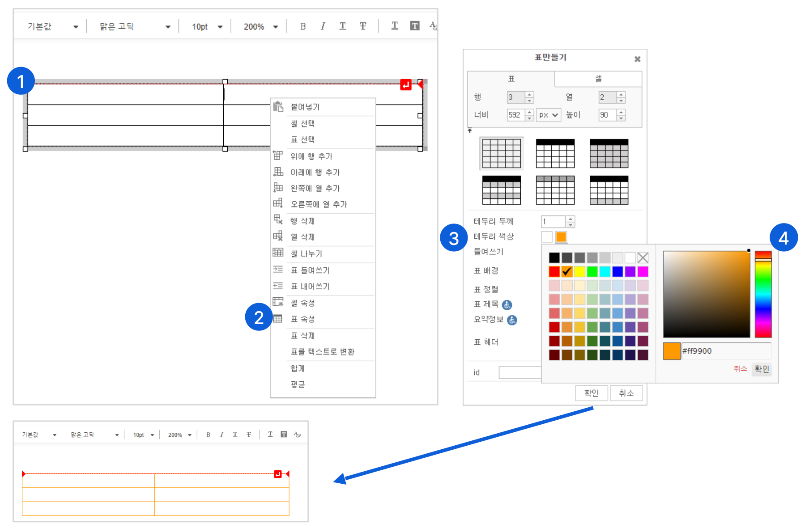This screenshot has width=809, height=532.
Task: Switch to the 셀 tab in the dialog
Action: click(x=598, y=79)
